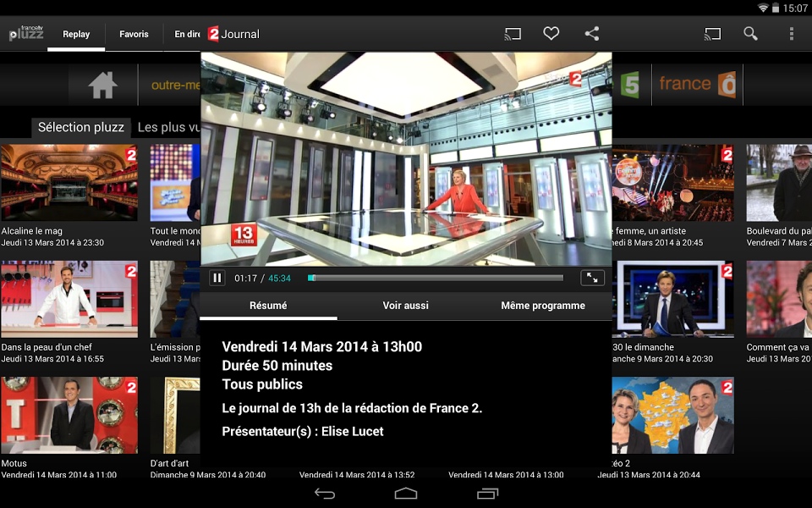Select 'Présentateur(s) : Elise Lucet' text

point(303,431)
